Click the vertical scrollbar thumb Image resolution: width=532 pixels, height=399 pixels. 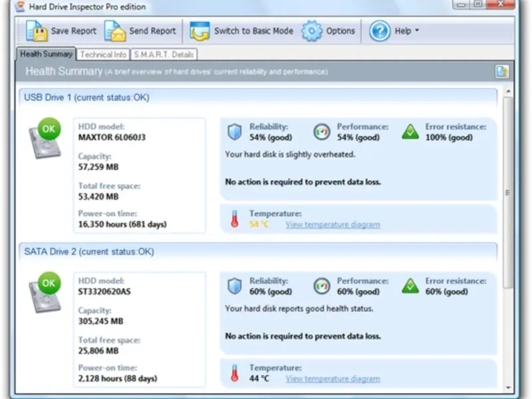point(508,193)
